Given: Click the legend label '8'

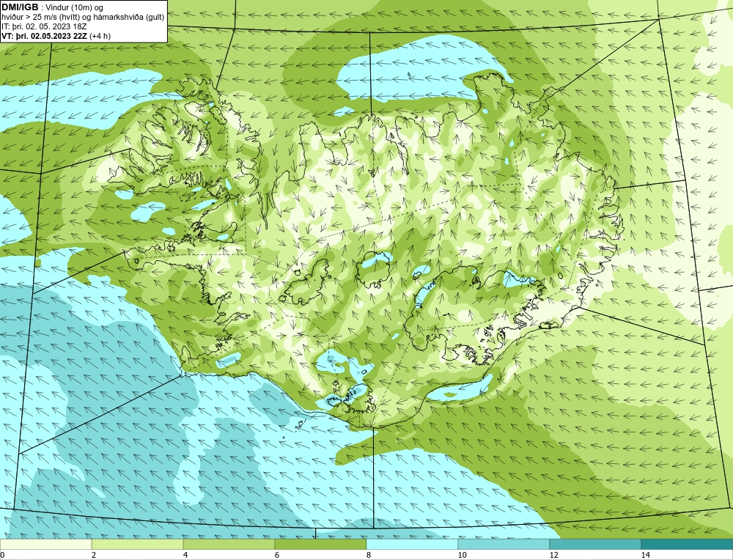Looking at the screenshot, I should [369, 555].
